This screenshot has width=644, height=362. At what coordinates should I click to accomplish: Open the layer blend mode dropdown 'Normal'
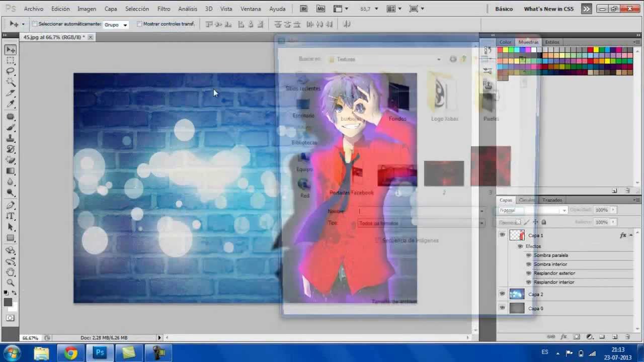pyautogui.click(x=533, y=210)
